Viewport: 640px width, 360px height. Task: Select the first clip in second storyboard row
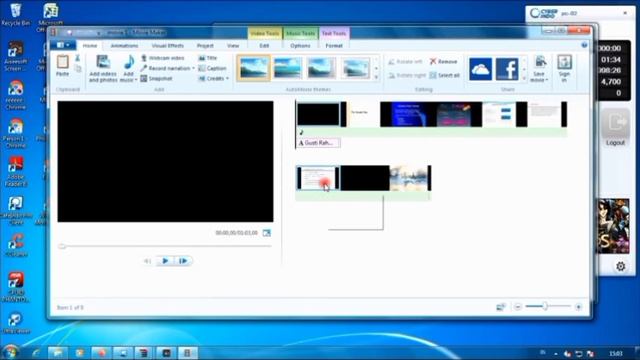click(318, 178)
